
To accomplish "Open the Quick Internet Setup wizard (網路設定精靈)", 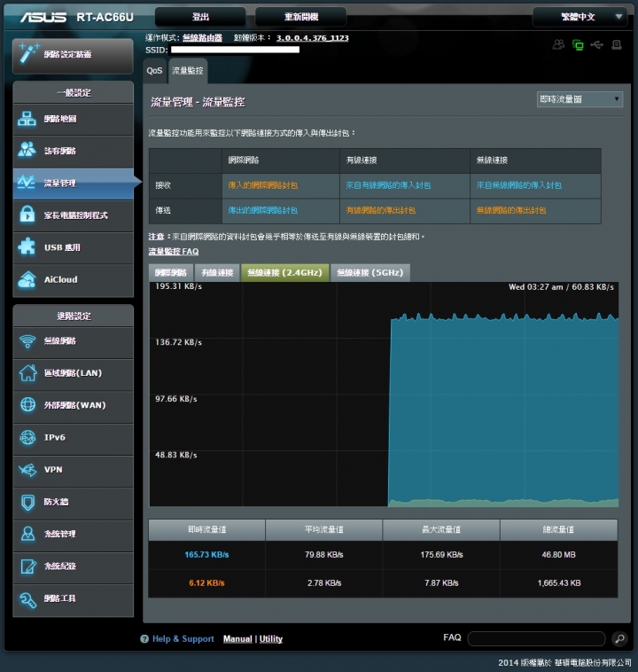I will click(x=73, y=55).
